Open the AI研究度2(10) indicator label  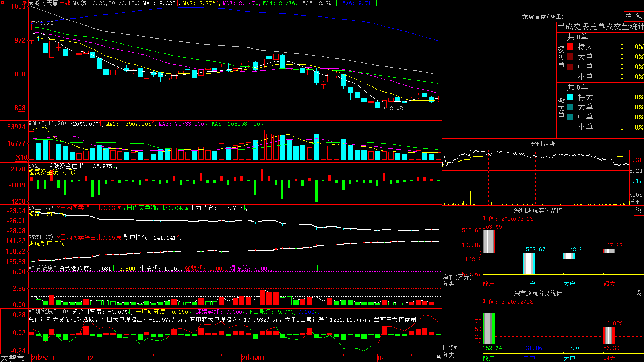pyautogui.click(x=48, y=311)
